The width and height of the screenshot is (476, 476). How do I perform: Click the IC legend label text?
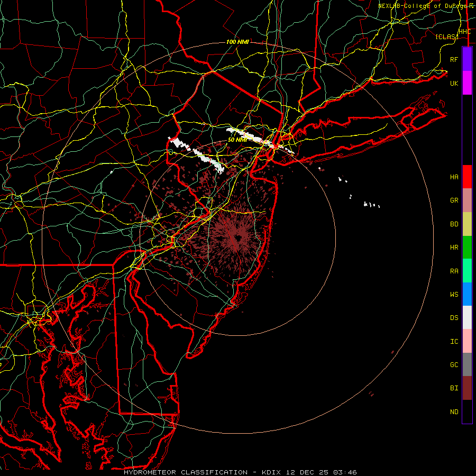pyautogui.click(x=454, y=342)
